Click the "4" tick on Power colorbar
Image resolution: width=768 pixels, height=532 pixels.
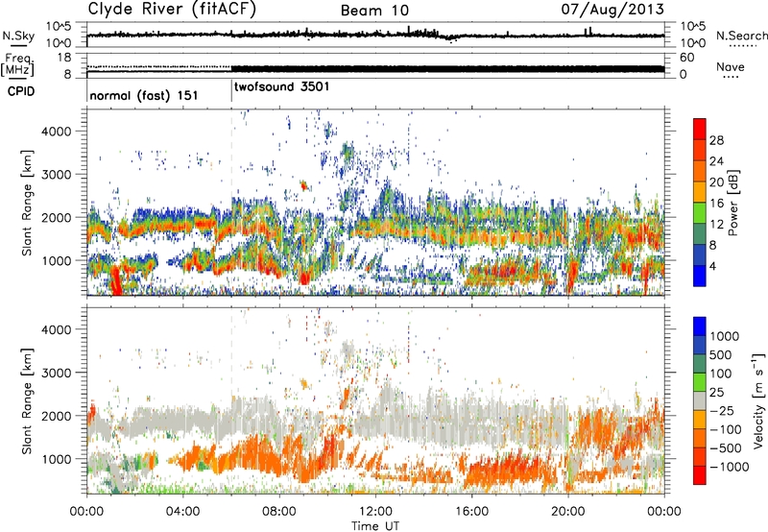[713, 267]
